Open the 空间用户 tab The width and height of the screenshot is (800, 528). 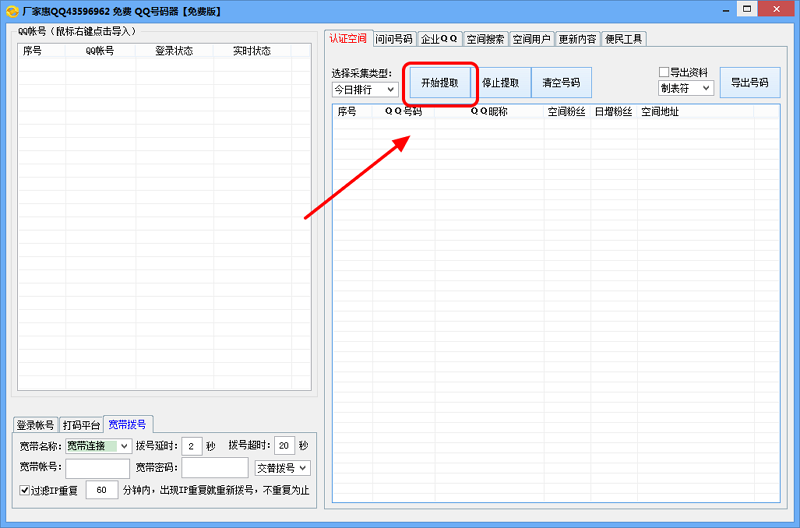[531, 39]
